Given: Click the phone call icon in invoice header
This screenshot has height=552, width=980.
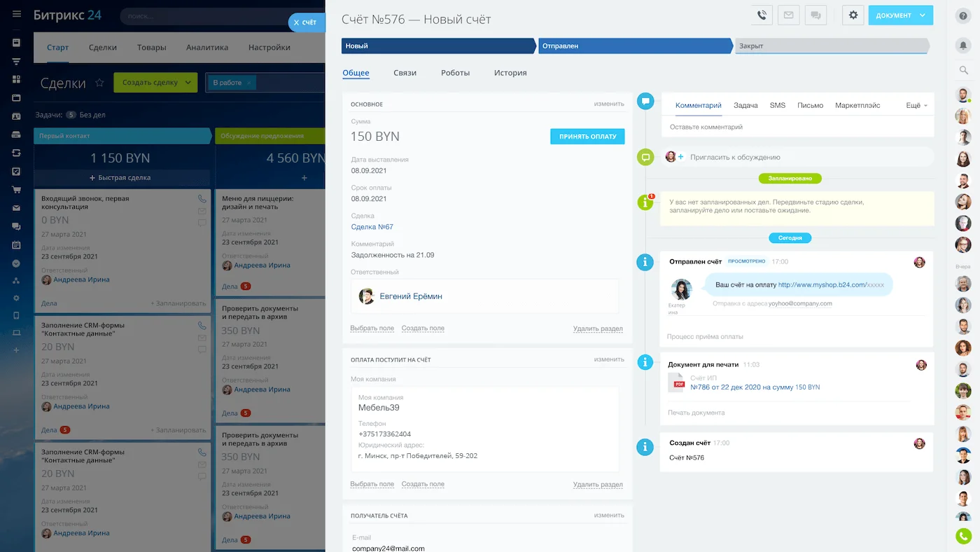Looking at the screenshot, I should pos(762,15).
